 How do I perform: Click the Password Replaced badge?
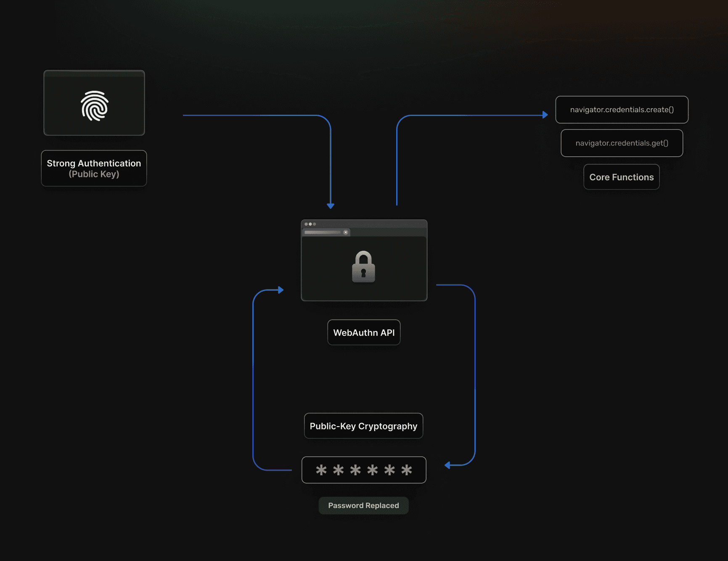tap(363, 506)
